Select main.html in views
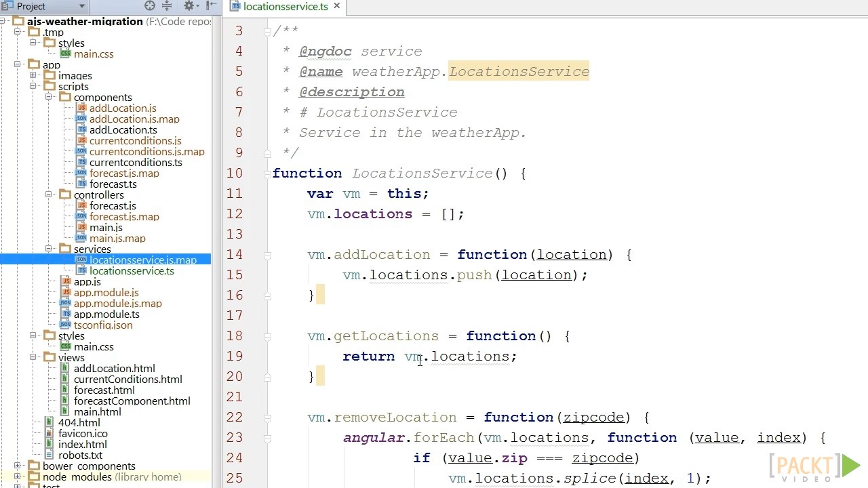 pyautogui.click(x=98, y=411)
